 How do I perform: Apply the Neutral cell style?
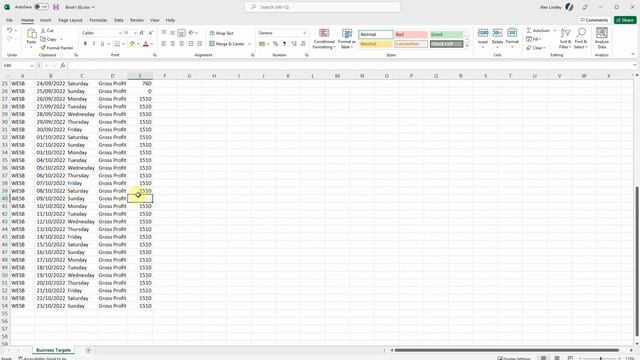click(x=376, y=44)
